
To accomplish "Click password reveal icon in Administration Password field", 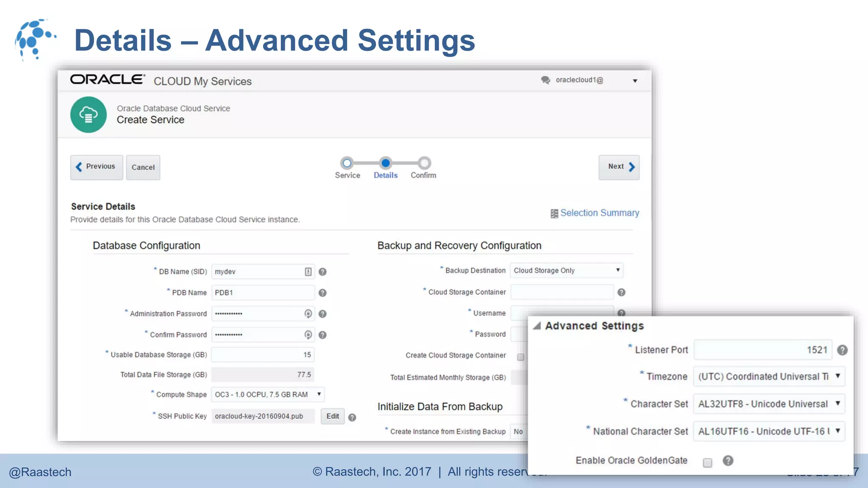I will pos(308,313).
